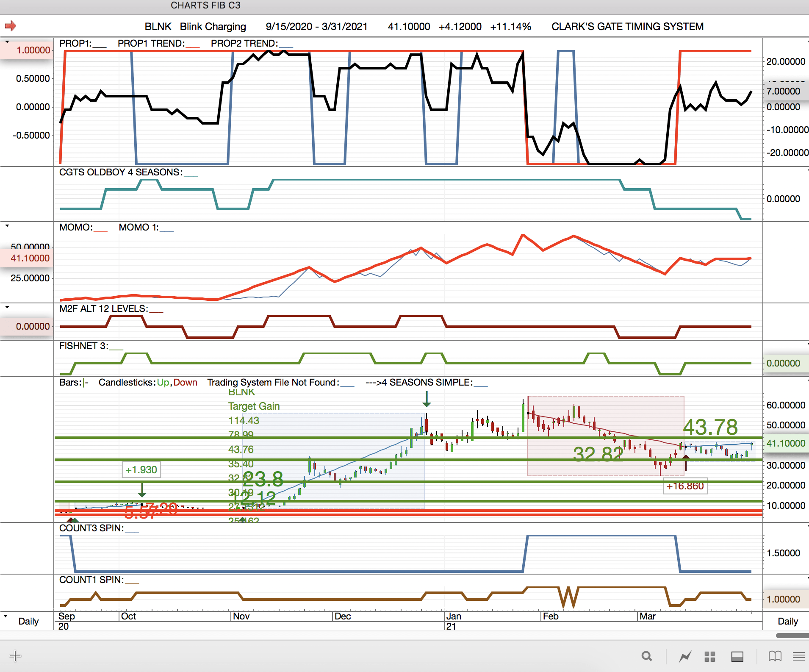
Task: Click the red arrow icon beside the chart title
Action: pos(11,26)
